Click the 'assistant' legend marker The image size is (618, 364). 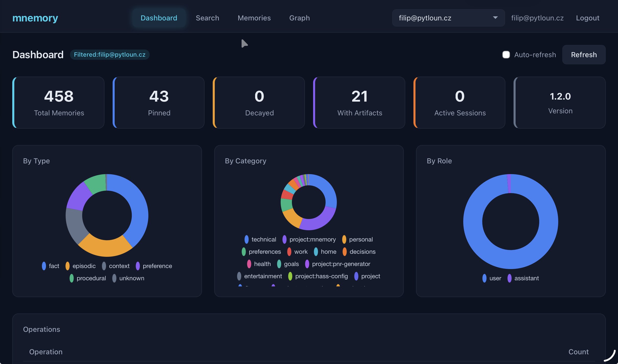click(509, 278)
